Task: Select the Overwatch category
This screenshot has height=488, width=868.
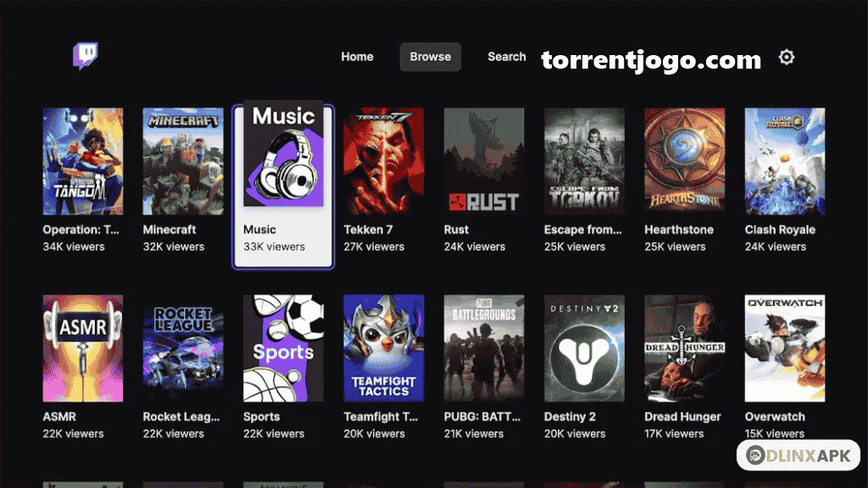Action: click(784, 347)
